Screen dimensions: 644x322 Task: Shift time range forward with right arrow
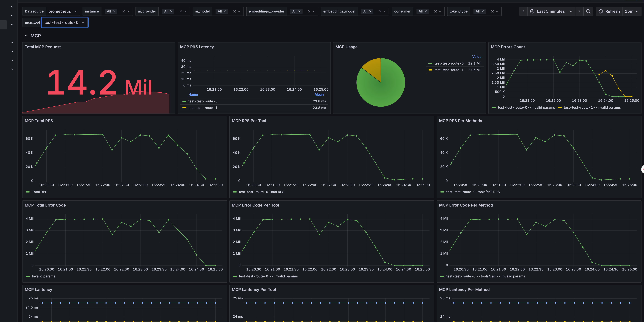coord(579,12)
